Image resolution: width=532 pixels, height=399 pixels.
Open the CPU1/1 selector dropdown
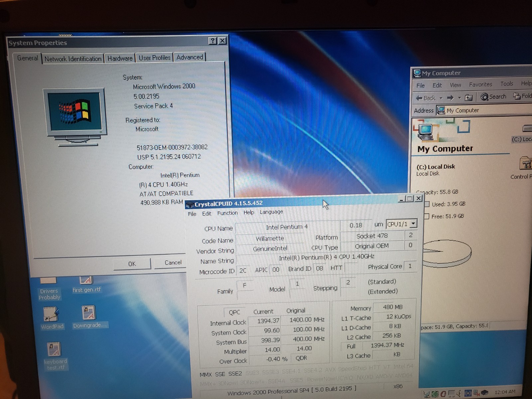click(413, 224)
